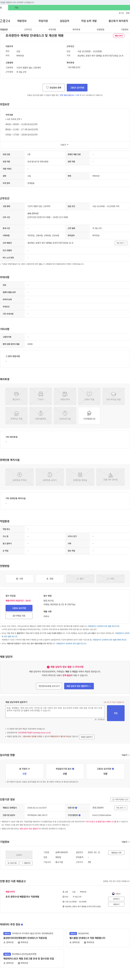The width and height of the screenshot is (130, 980).
Task: Click the 장애인용 화장실 icon
Action: click(x=80, y=477)
